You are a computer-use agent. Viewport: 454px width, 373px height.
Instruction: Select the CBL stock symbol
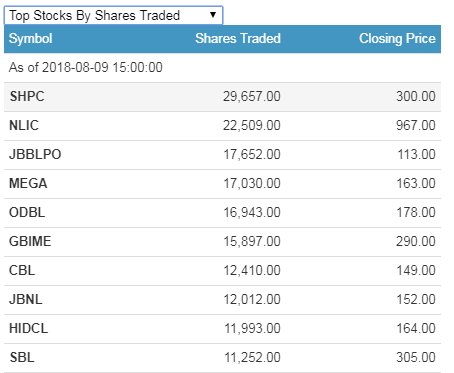coord(22,271)
